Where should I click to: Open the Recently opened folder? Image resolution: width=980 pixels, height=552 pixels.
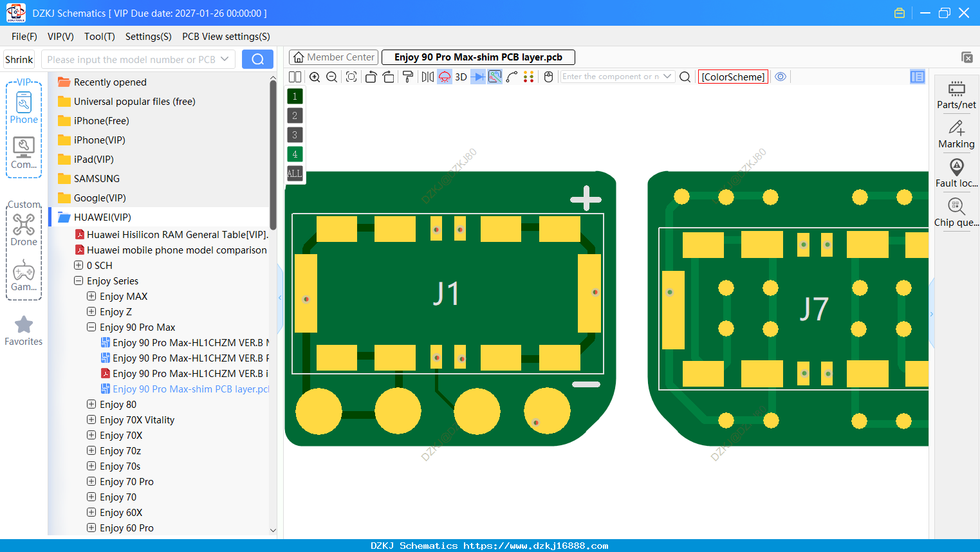click(x=110, y=82)
